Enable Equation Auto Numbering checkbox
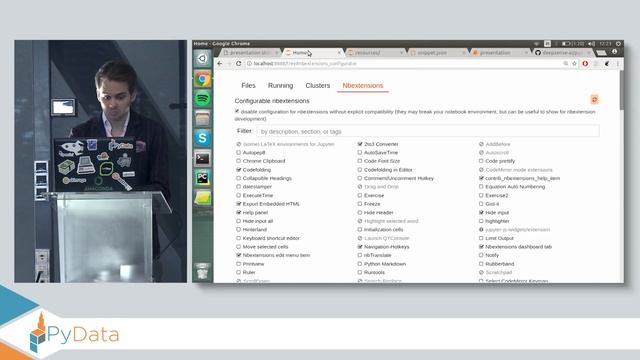The width and height of the screenshot is (640, 360). [481, 187]
